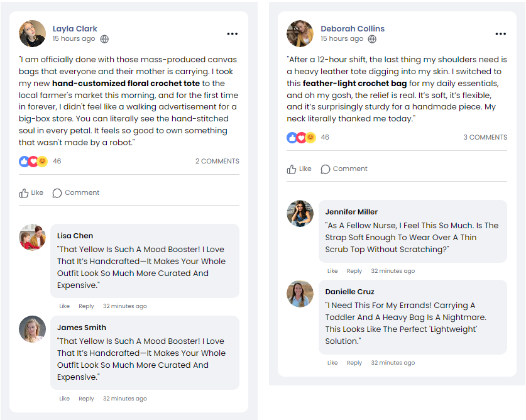526x420 pixels.
Task: Click reaction emojis on Deborah Collins' post
Action: 301,138
